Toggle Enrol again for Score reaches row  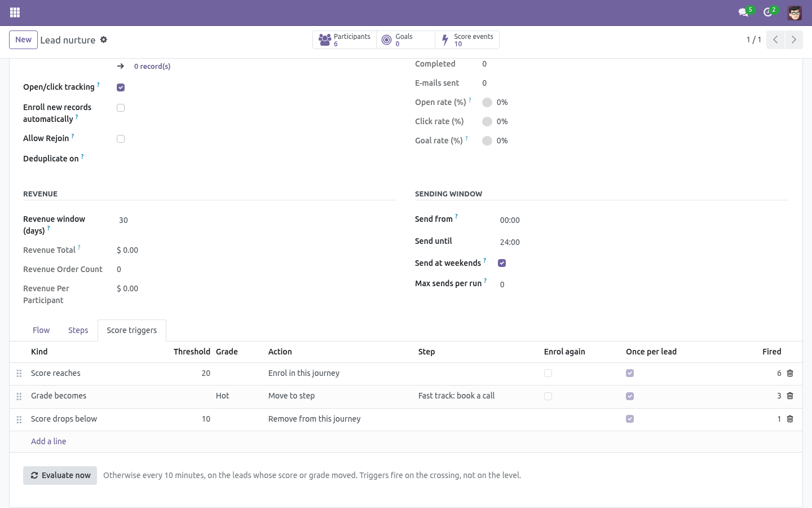(548, 373)
